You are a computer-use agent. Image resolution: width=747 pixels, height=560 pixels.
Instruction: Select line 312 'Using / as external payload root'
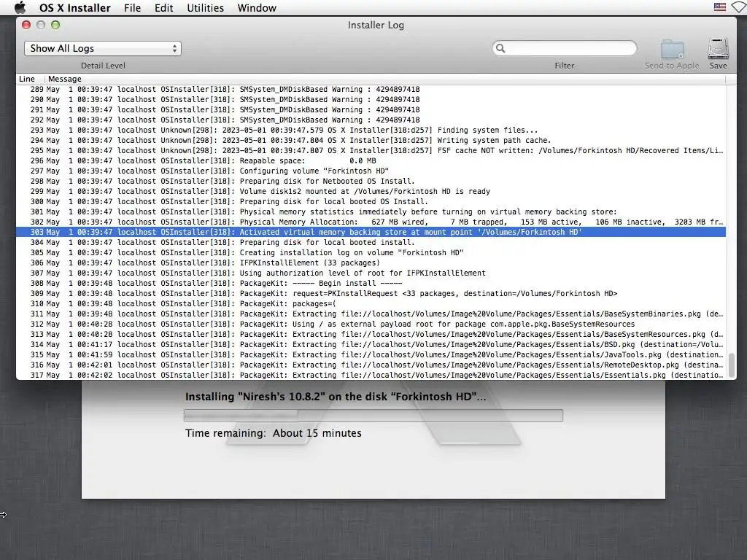tap(371, 324)
